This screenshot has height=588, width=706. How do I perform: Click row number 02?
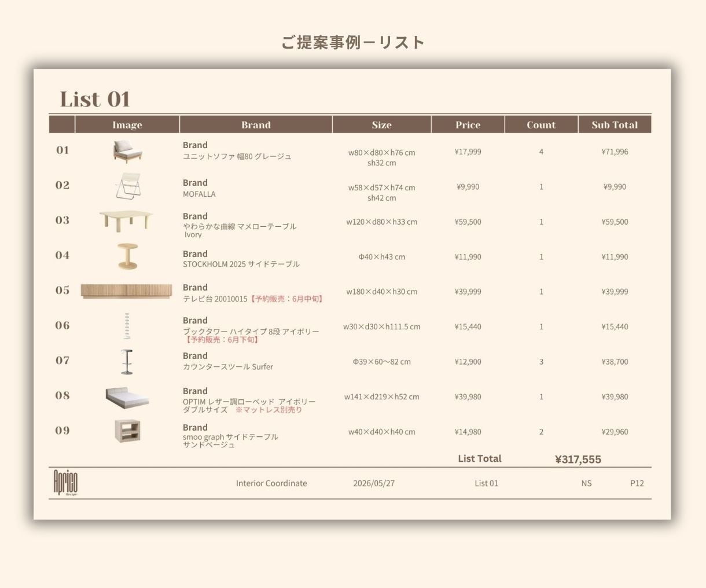coord(62,185)
